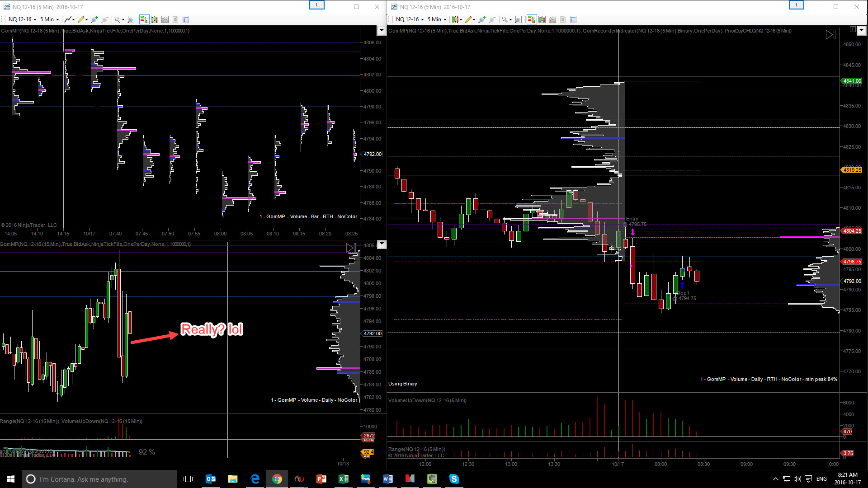Show hidden system tray icons
The height and width of the screenshot is (488, 868).
(x=776, y=479)
